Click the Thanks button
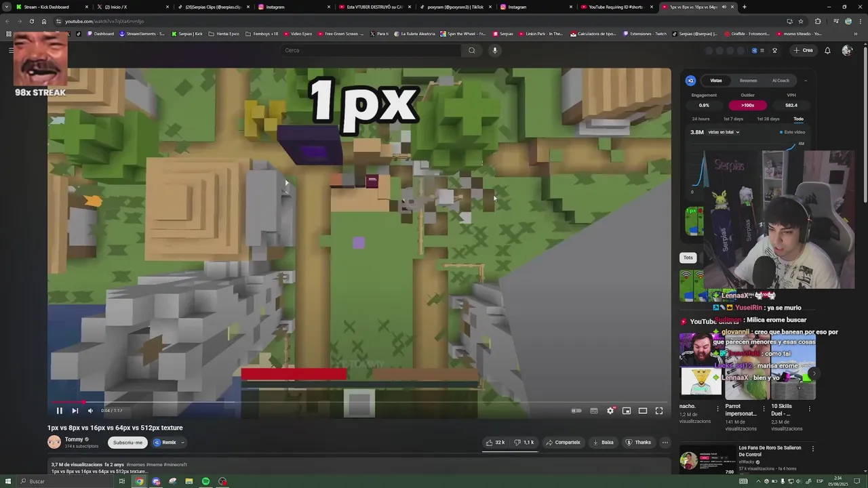The image size is (868, 488). point(638,443)
